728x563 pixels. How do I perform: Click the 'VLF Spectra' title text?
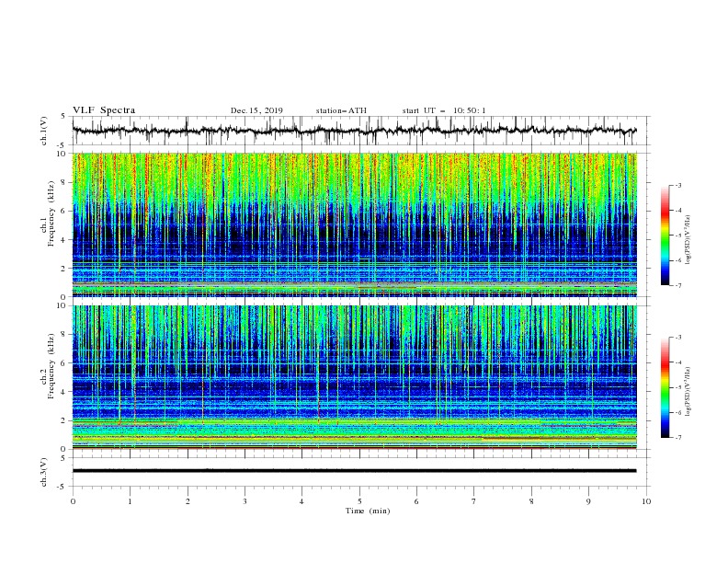[104, 110]
